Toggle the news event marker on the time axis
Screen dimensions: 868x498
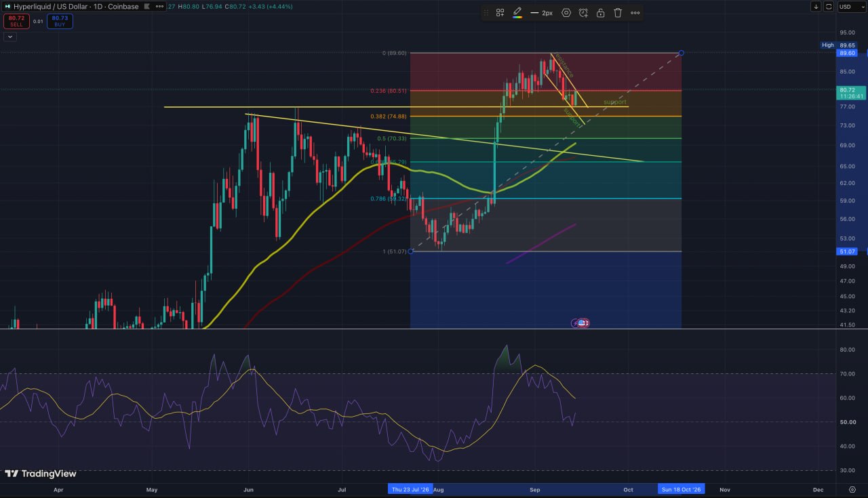tap(580, 323)
